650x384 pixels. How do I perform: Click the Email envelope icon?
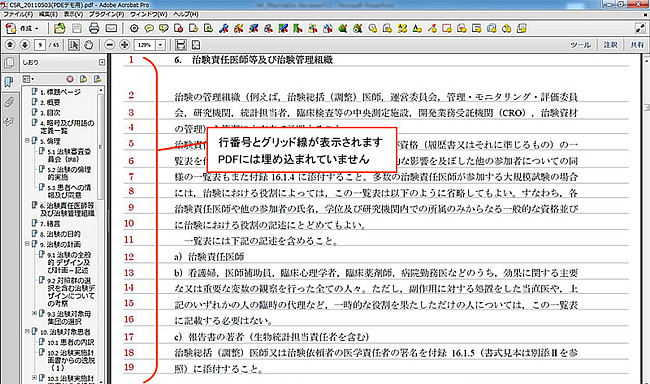tap(111, 28)
